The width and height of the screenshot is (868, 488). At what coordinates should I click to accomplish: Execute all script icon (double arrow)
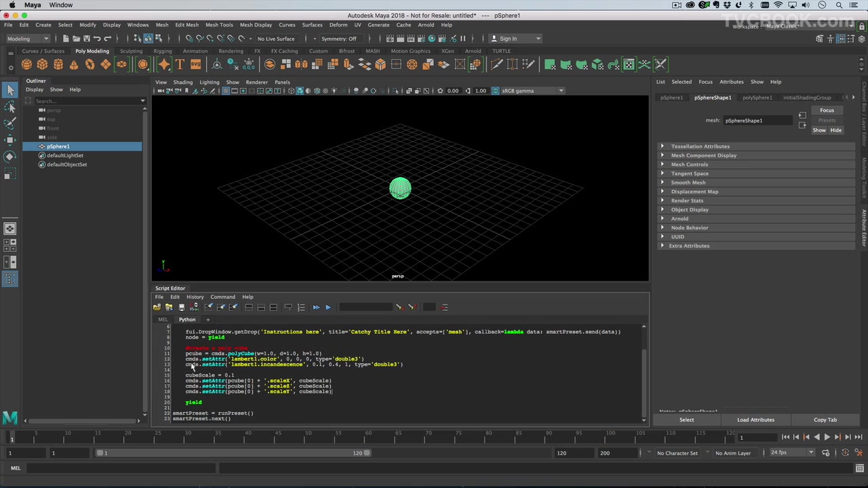(316, 307)
